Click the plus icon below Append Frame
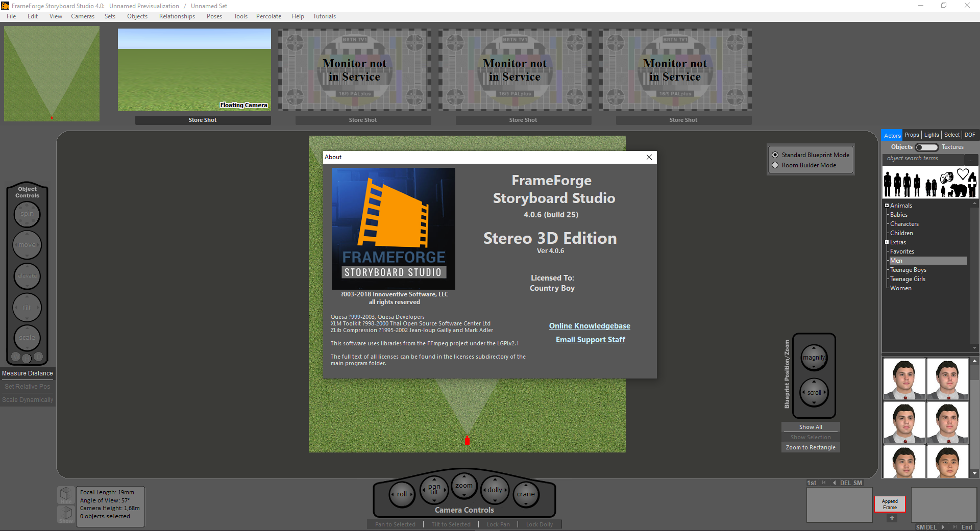This screenshot has height=531, width=980. 892,518
